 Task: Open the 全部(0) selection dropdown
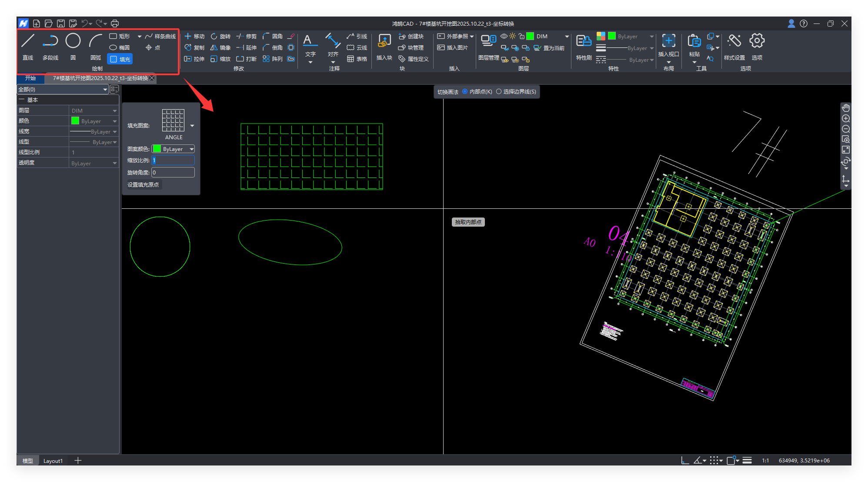(105, 89)
